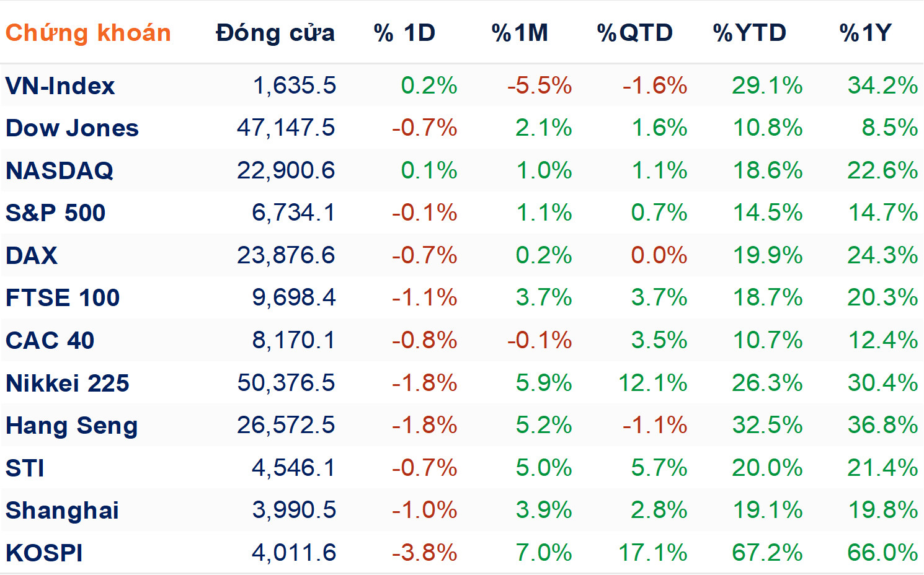Screen dimensions: 924x575
Task: Click the % 1D column header
Action: point(404,33)
